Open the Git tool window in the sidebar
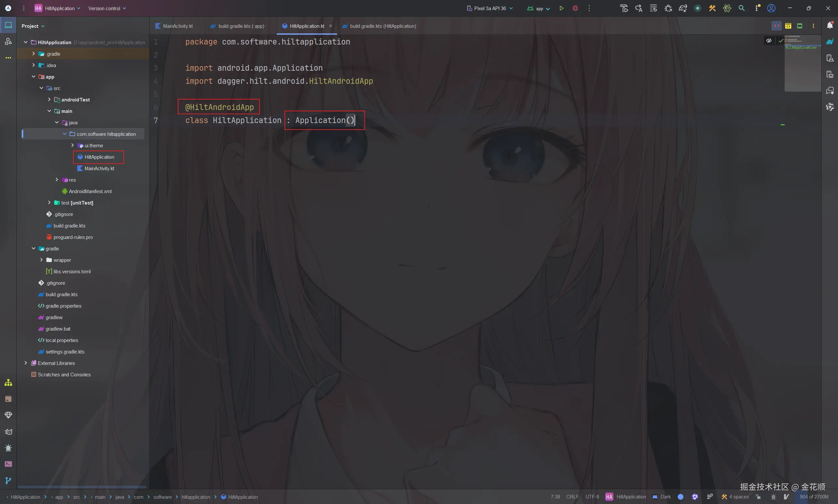Screen dimensions: 838x504 coord(8,480)
